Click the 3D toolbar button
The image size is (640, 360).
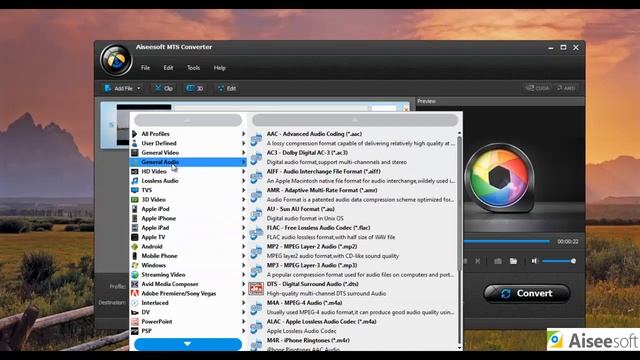tap(195, 88)
